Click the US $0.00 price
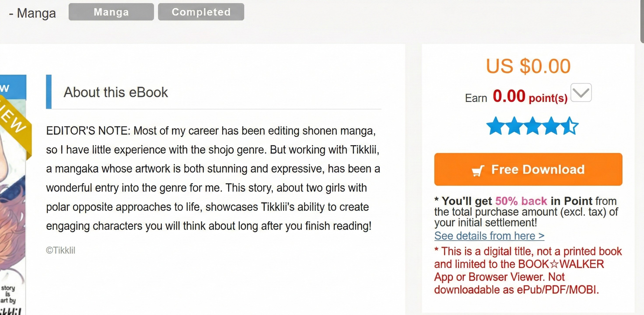The width and height of the screenshot is (644, 315). pyautogui.click(x=528, y=66)
